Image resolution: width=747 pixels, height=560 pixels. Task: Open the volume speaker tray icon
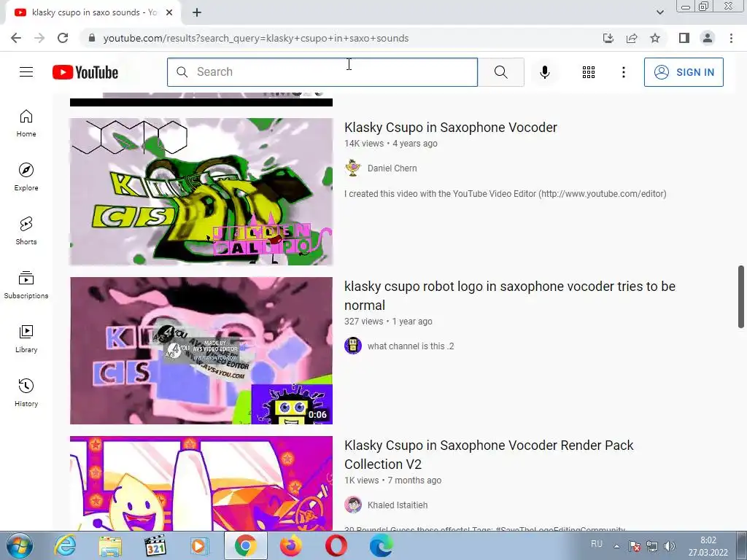670,546
